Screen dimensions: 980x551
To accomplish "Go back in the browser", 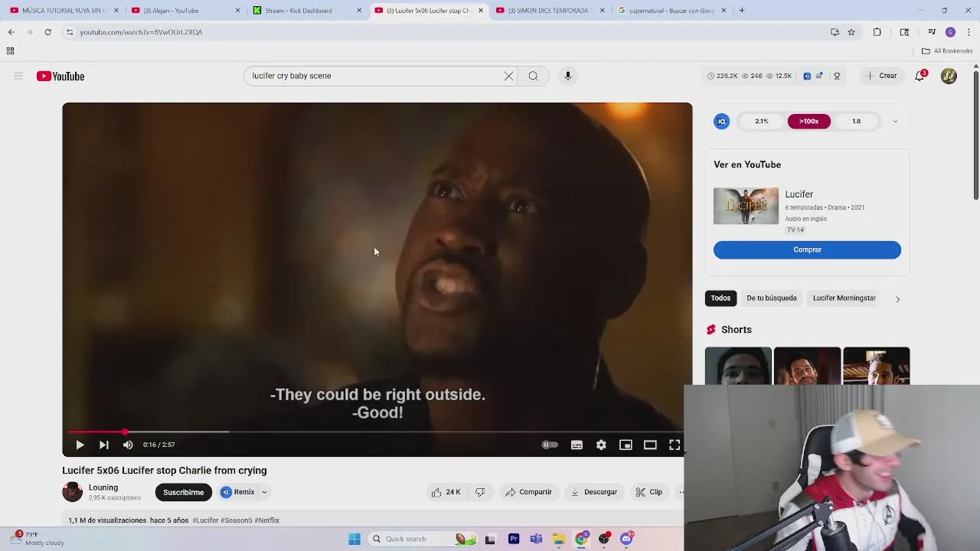I will coord(11,32).
